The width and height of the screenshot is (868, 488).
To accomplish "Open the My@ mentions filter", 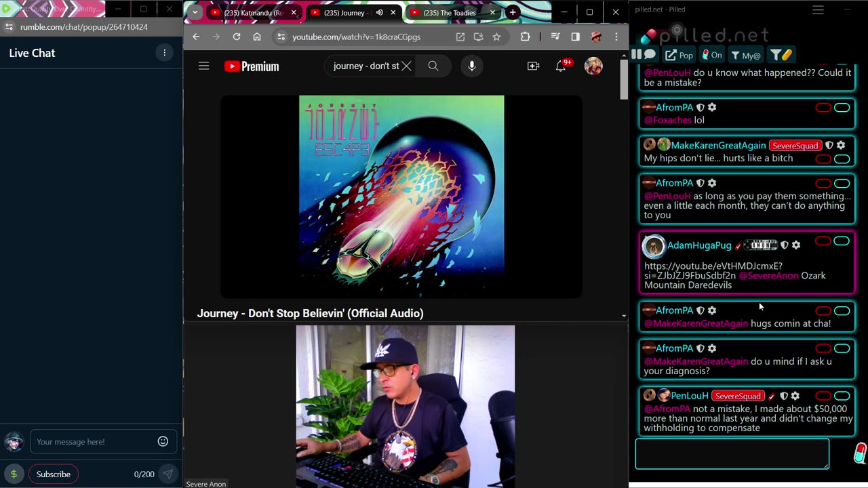I will click(745, 55).
